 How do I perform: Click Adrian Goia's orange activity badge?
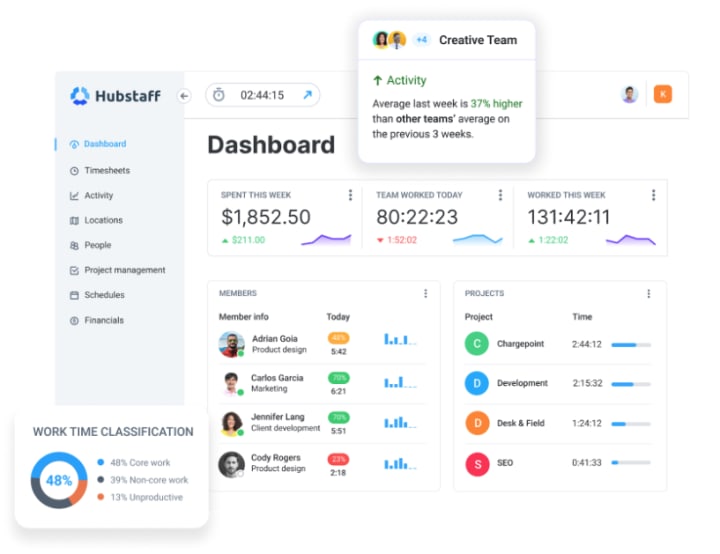pyautogui.click(x=338, y=338)
